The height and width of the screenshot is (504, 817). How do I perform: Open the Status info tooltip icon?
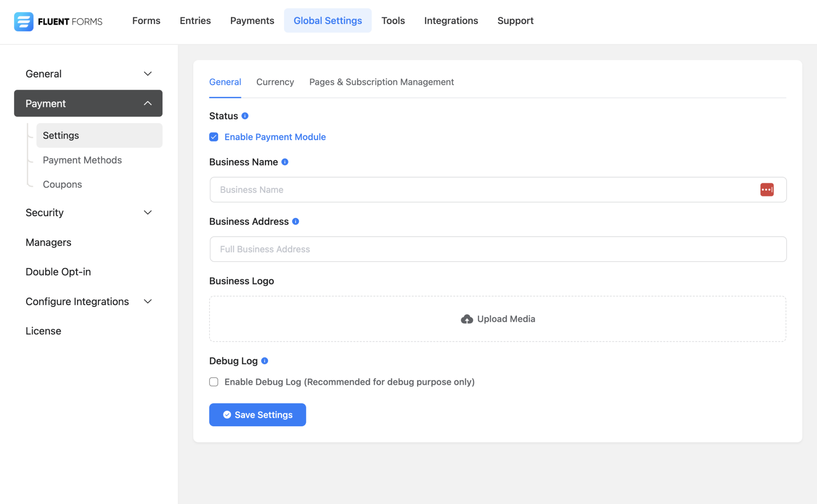point(245,116)
